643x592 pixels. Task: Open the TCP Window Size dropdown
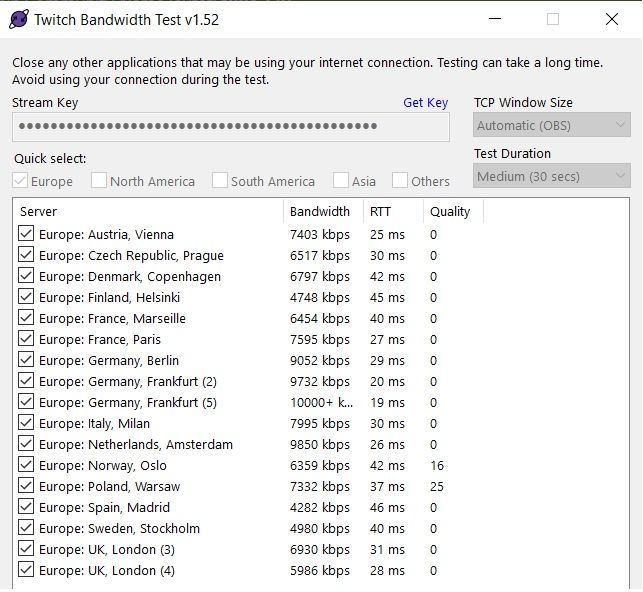click(x=552, y=125)
